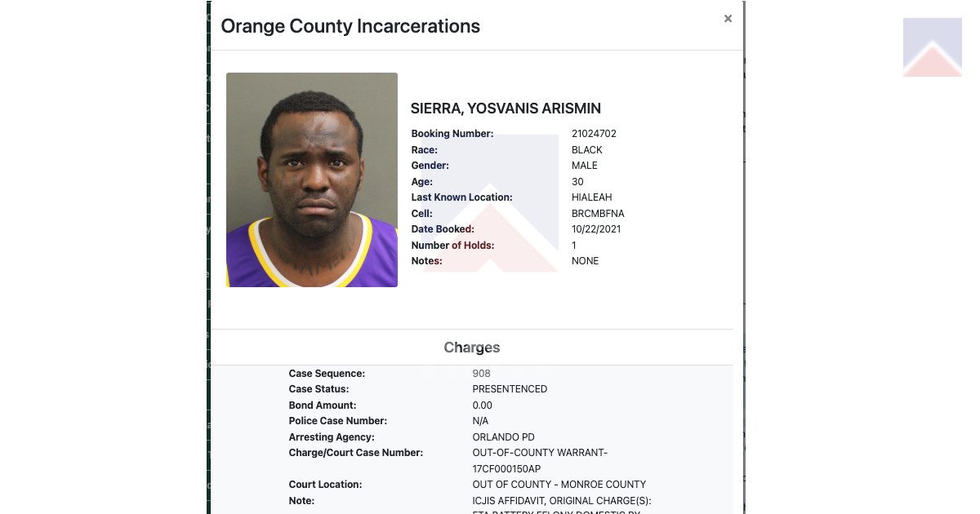Viewport: 980px width, 514px height.
Task: Click the watermark logo behind booking details
Action: point(490,203)
